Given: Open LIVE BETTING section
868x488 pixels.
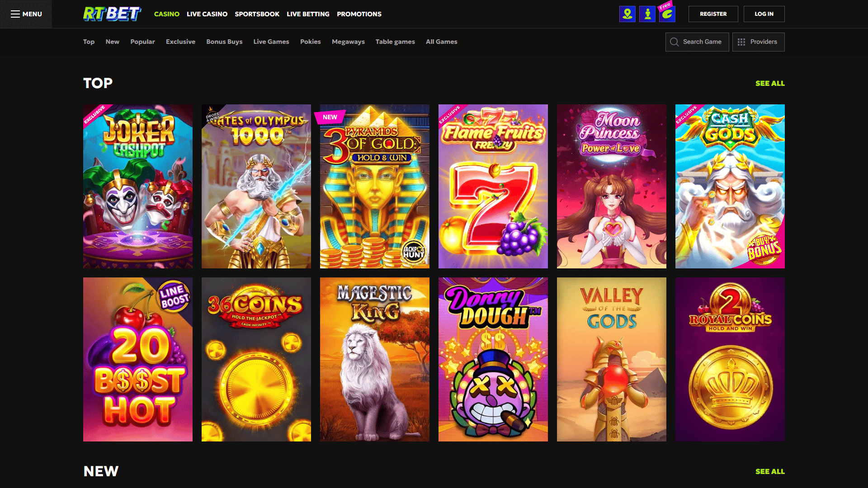Looking at the screenshot, I should point(308,14).
